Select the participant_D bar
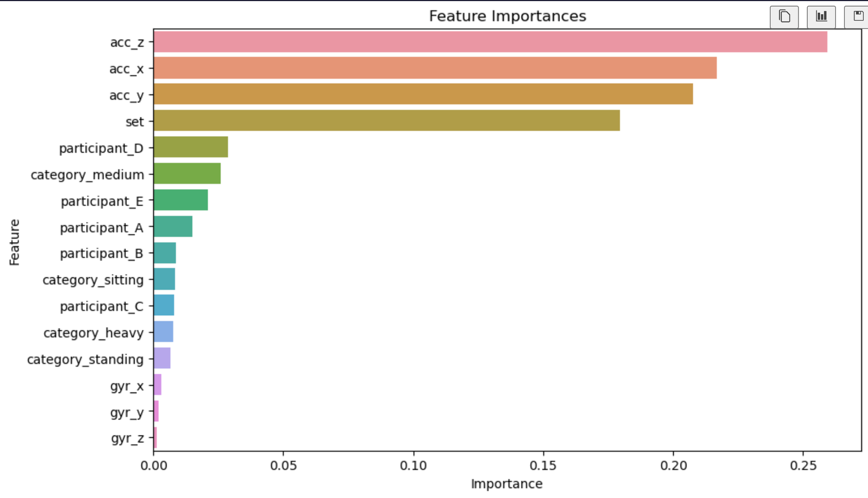Viewport: 868px width, 498px height. point(190,147)
